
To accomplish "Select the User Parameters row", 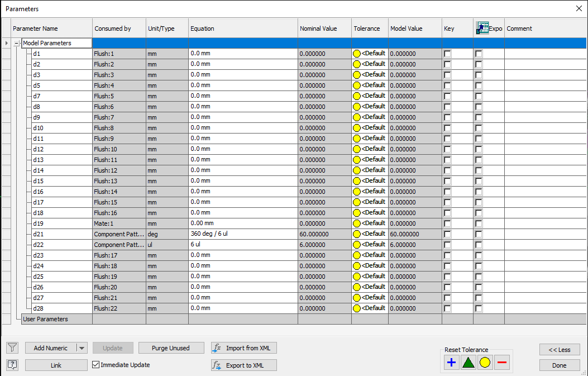I will pos(45,319).
